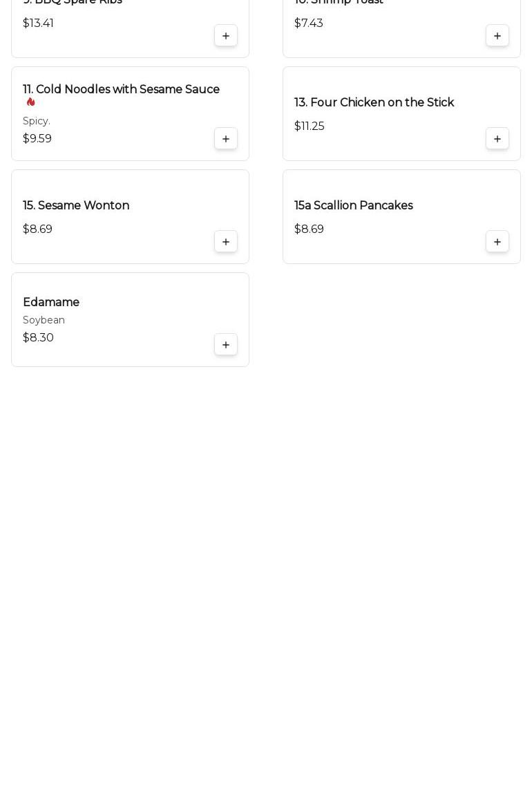This screenshot has height=799, width=532.
Task: Add Shrimp Toast using its plus button
Action: point(497,36)
